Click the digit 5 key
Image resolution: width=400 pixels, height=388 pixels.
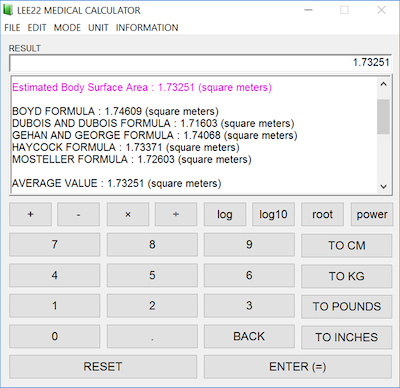[x=152, y=275]
